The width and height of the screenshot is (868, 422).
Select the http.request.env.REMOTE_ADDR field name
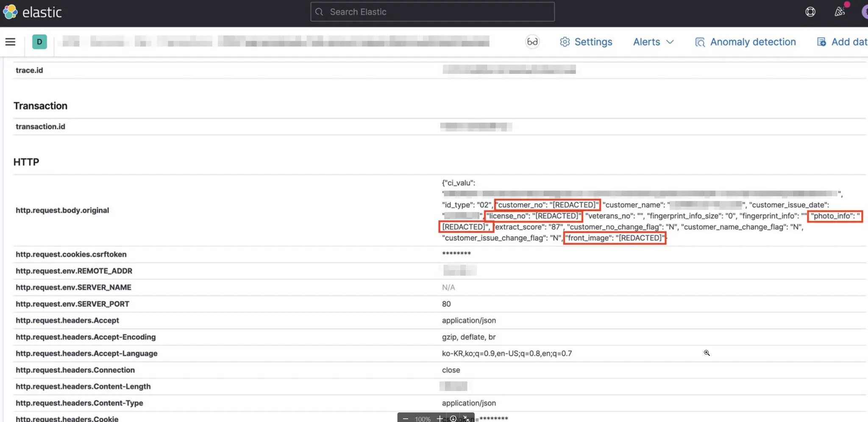[74, 271]
